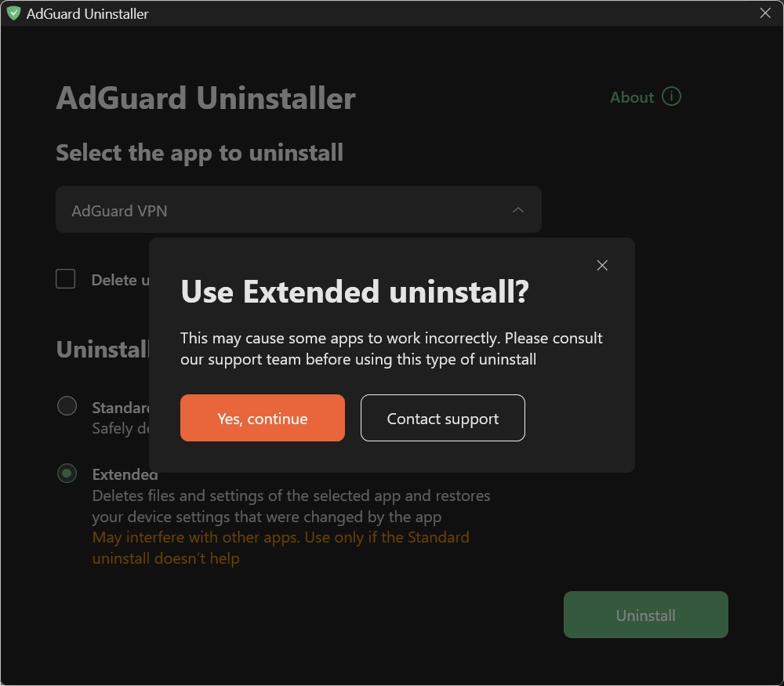Click the About info circle icon
Viewport: 784px width, 686px height.
point(671,96)
